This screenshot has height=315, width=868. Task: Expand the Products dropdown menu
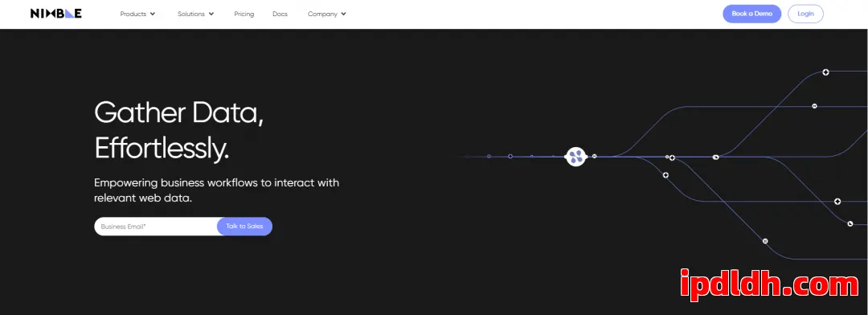pos(138,14)
